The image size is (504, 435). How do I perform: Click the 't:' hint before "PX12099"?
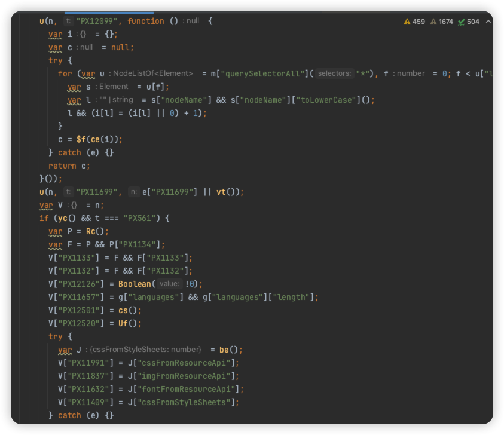68,21
